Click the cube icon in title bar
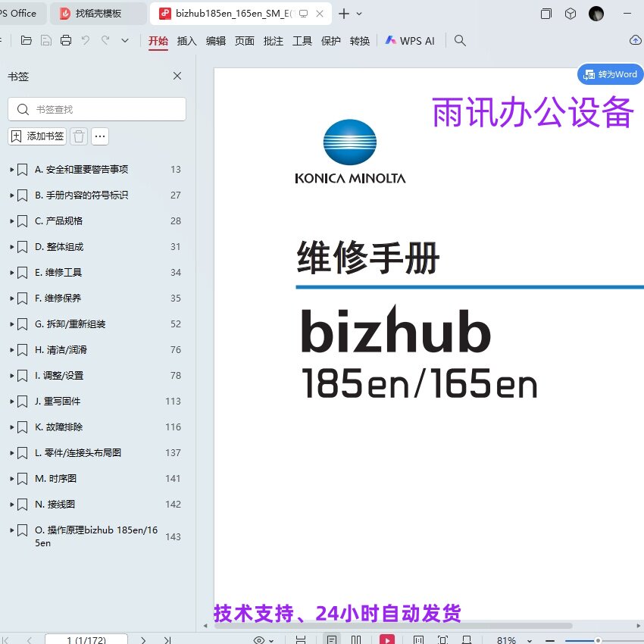Viewport: 644px width, 644px height. pos(570,14)
